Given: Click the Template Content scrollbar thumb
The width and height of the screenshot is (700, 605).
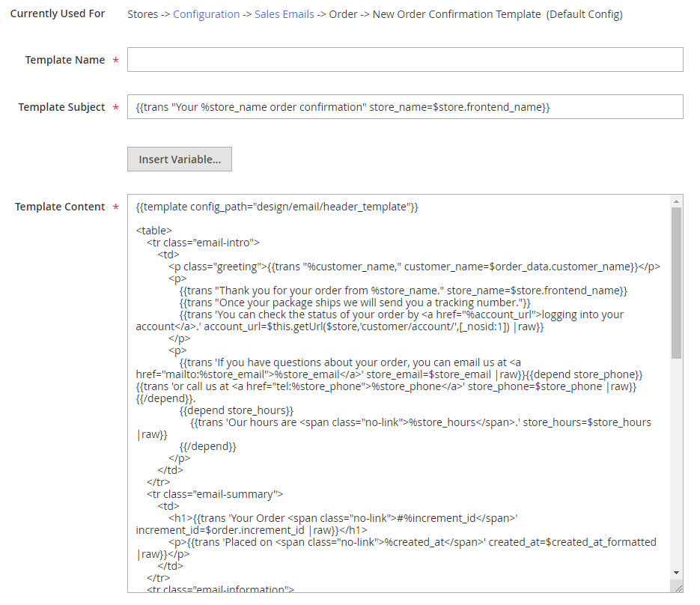Looking at the screenshot, I should coord(676,282).
